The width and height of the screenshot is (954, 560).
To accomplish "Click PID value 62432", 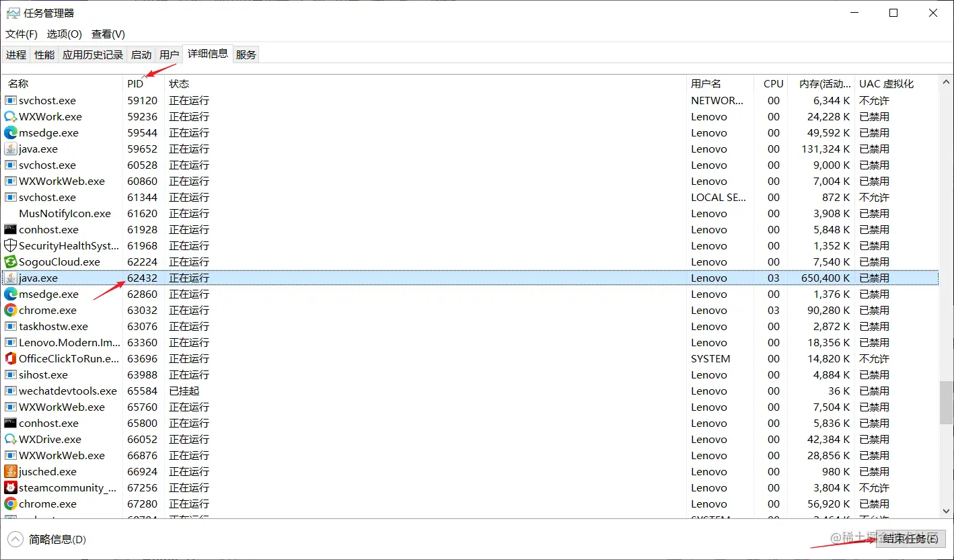I will click(x=142, y=278).
